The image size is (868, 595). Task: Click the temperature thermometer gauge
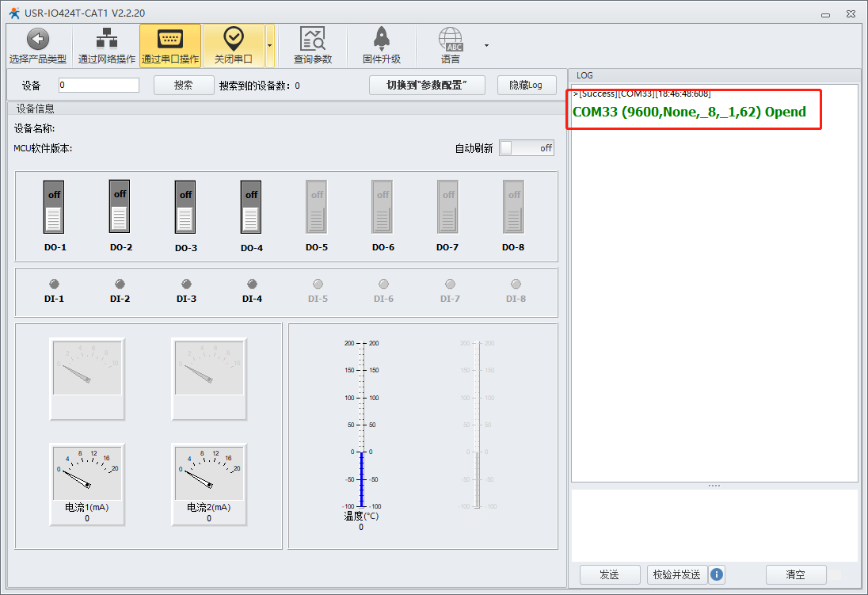pyautogui.click(x=361, y=425)
